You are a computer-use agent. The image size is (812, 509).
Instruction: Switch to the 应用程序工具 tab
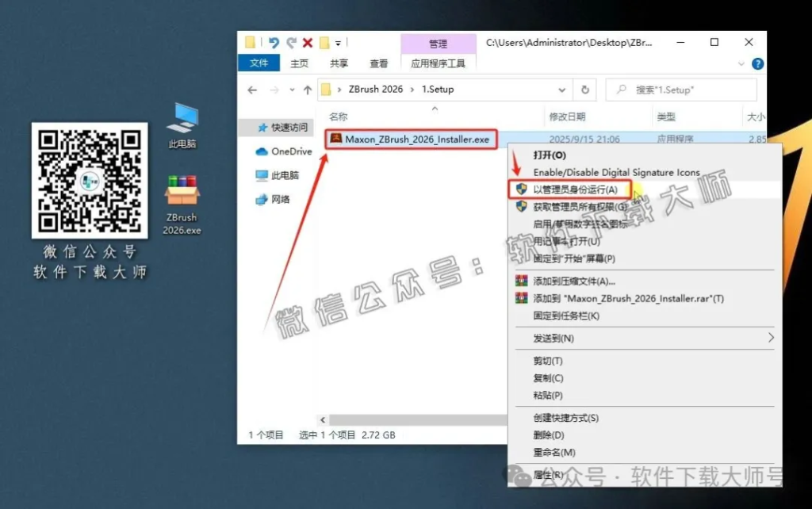tap(438, 63)
